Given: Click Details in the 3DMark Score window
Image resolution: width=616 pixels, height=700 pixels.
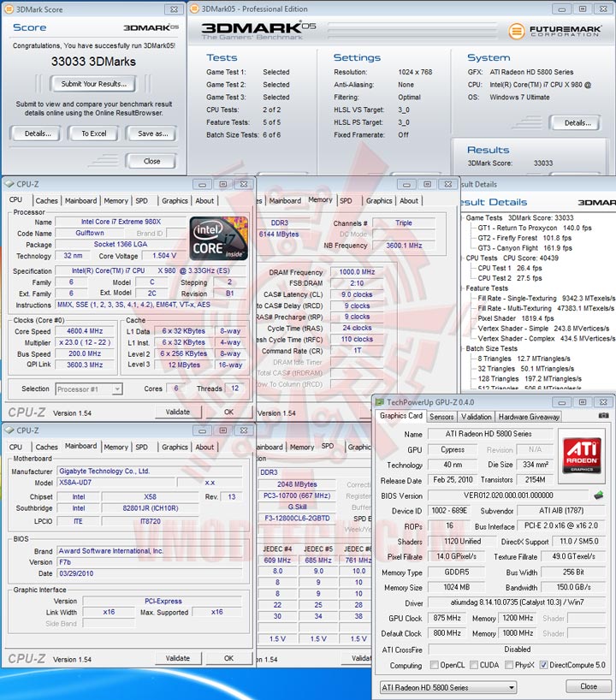Looking at the screenshot, I should 38,133.
